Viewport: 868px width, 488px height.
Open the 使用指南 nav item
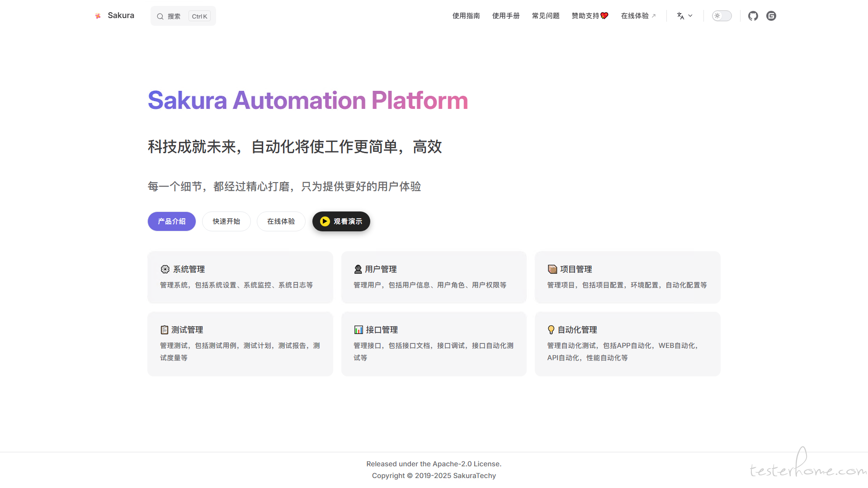click(x=466, y=16)
